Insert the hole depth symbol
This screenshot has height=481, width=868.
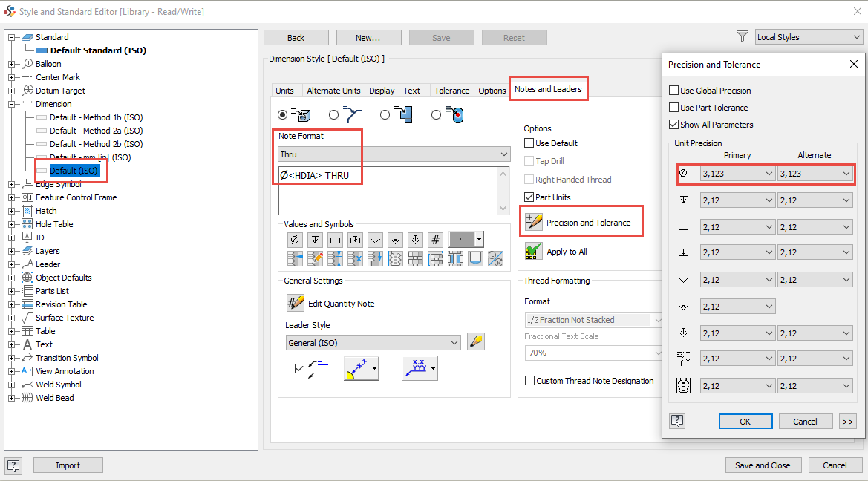tap(315, 240)
